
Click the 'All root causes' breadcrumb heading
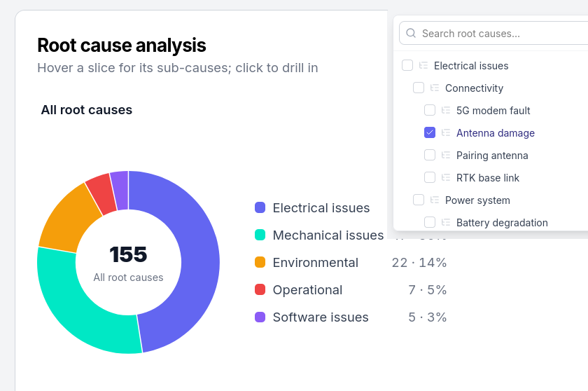[87, 110]
